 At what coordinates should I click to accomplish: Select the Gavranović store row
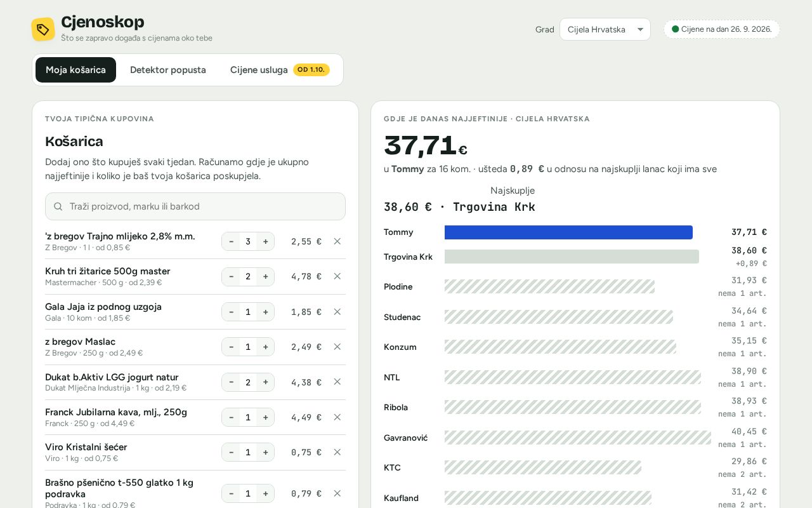click(575, 438)
